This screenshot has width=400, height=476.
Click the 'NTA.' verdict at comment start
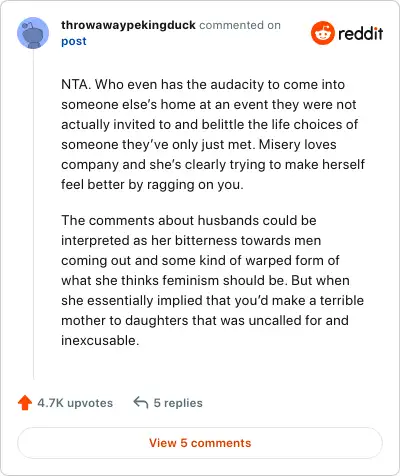76,84
